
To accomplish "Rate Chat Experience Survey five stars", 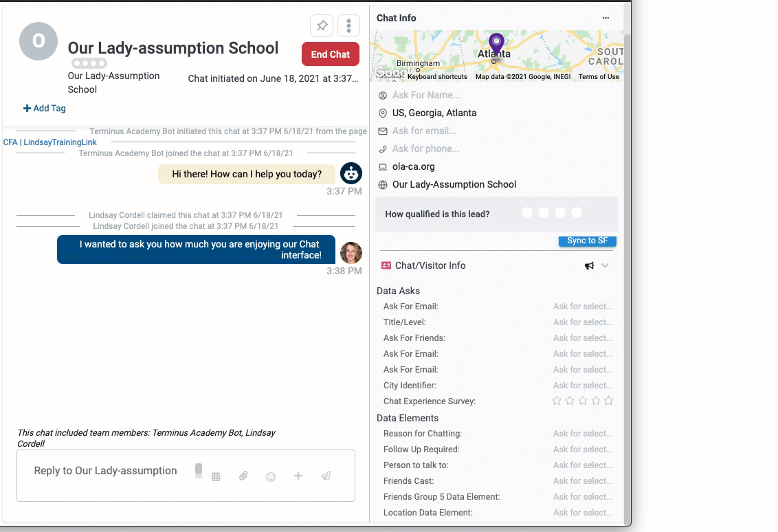I will point(608,401).
